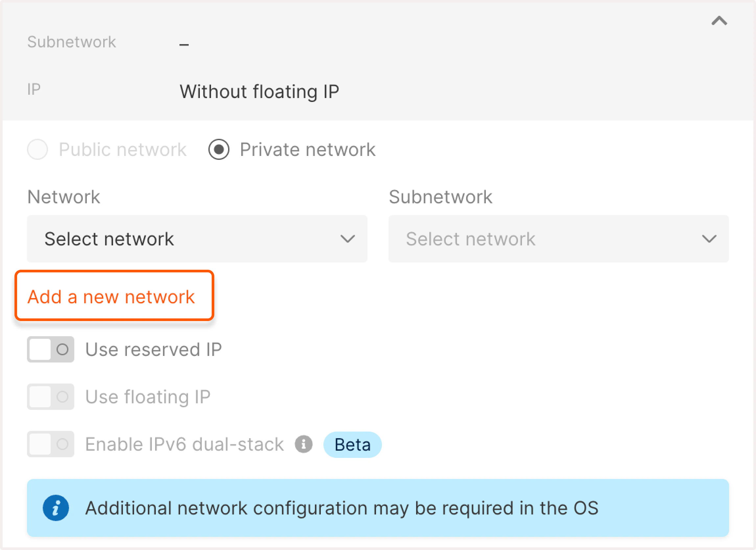Image resolution: width=756 pixels, height=550 pixels.
Task: Click the info icon in the blue notice banner
Action: tap(57, 508)
